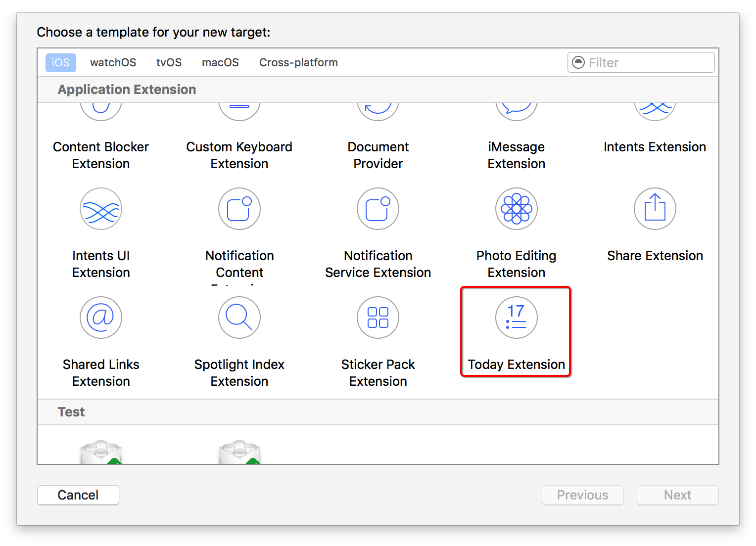Click the Test section header

click(71, 412)
